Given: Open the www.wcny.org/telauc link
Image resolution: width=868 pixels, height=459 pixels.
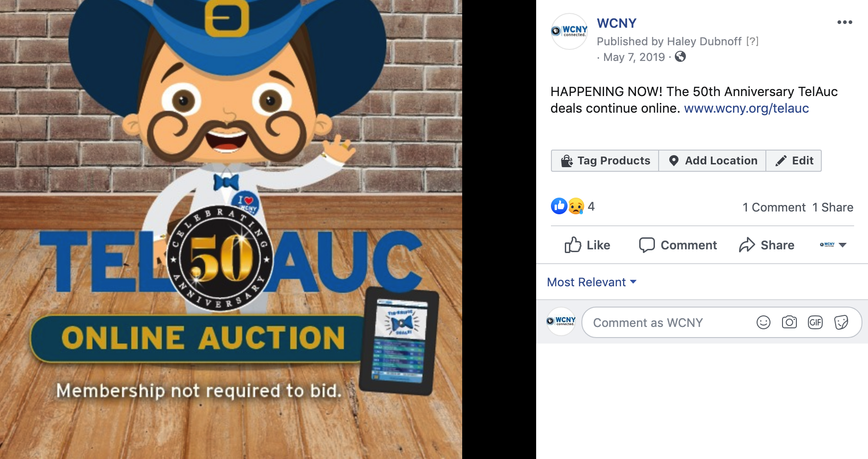Looking at the screenshot, I should [x=746, y=108].
